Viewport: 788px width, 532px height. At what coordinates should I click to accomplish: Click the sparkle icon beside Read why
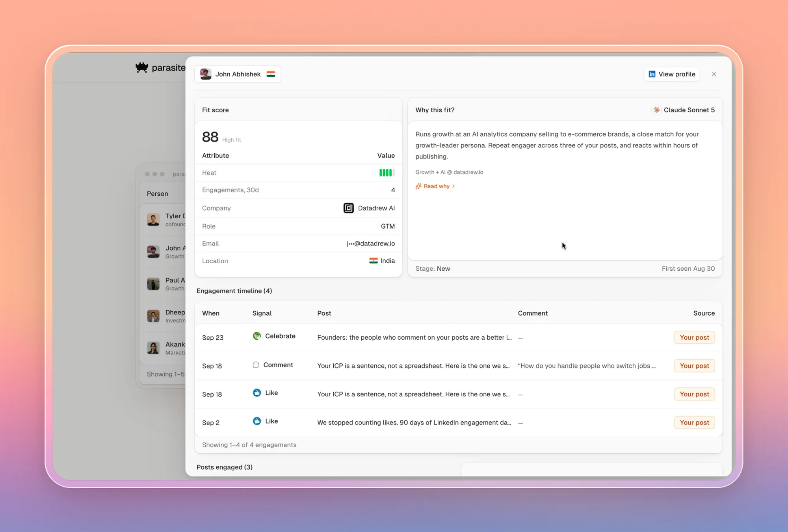pos(418,186)
